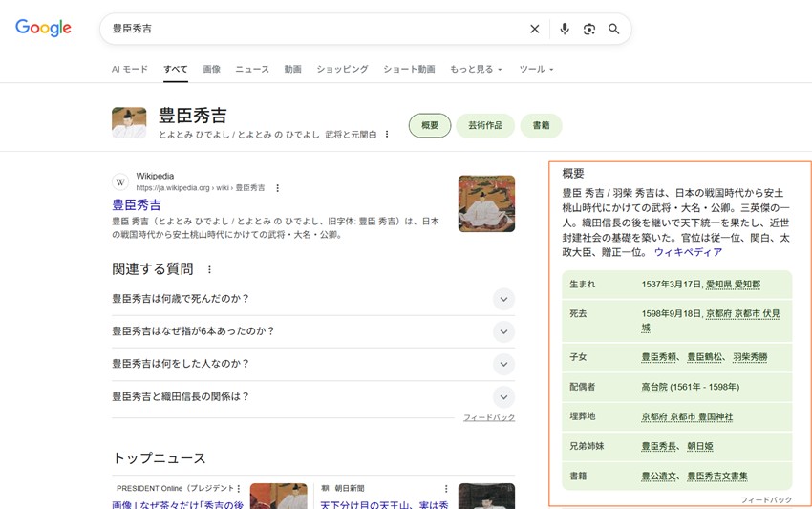Click フィードバック below the overview panel
The width and height of the screenshot is (812, 509).
[766, 499]
